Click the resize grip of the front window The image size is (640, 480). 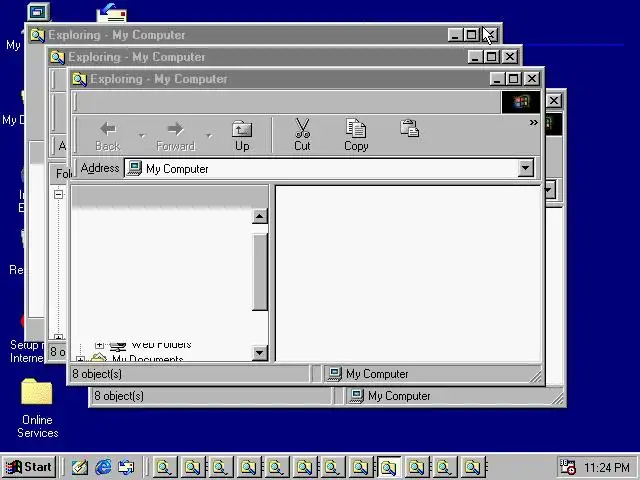(535, 376)
